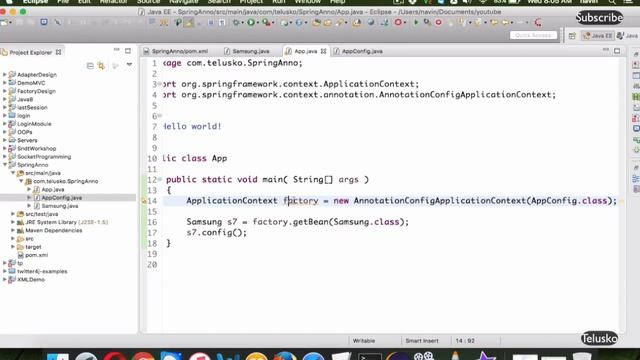640x360 pixels.
Task: Click the red C-shaped icon in toolbar
Action: (538, 22)
